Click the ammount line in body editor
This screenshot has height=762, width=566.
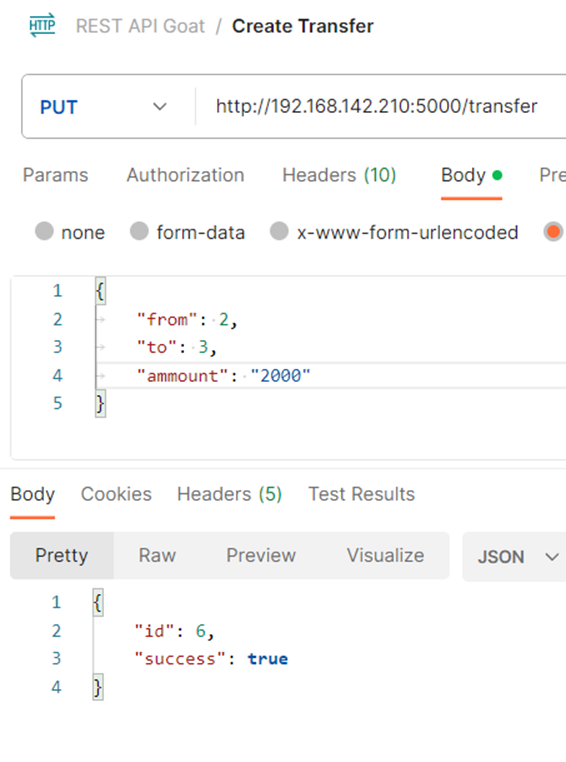(331, 375)
